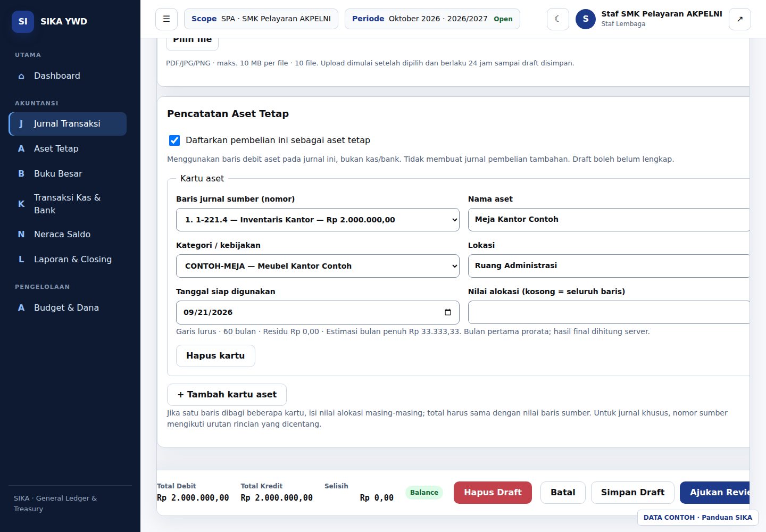Open the Baris jurnal sumber dropdown
Screen dimensions: 766x532
[x=318, y=220]
